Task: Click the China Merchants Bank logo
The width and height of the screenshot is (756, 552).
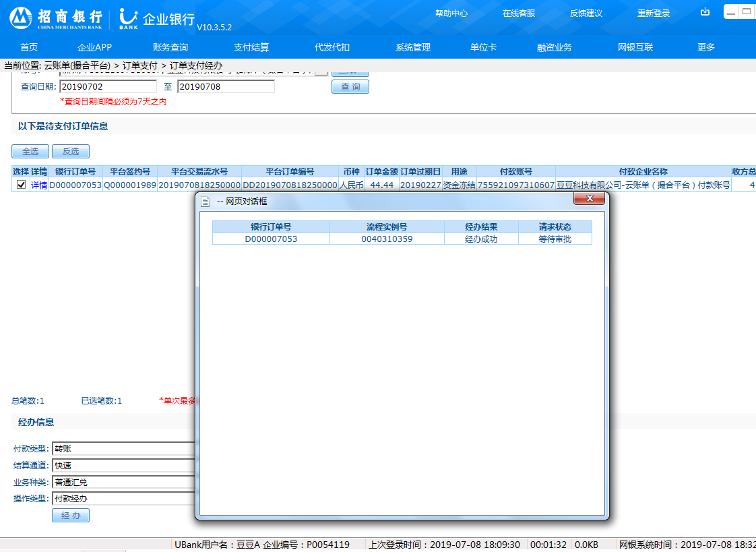Action: pyautogui.click(x=56, y=18)
